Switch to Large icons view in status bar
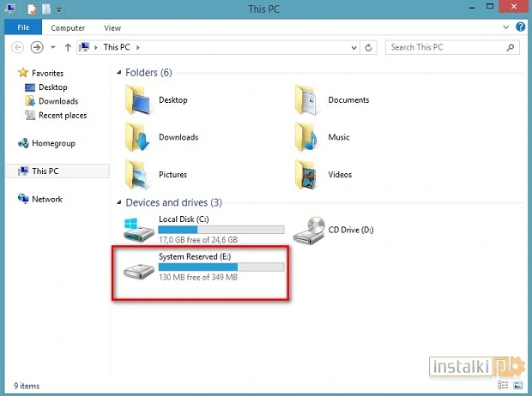532x396 pixels. 517,387
